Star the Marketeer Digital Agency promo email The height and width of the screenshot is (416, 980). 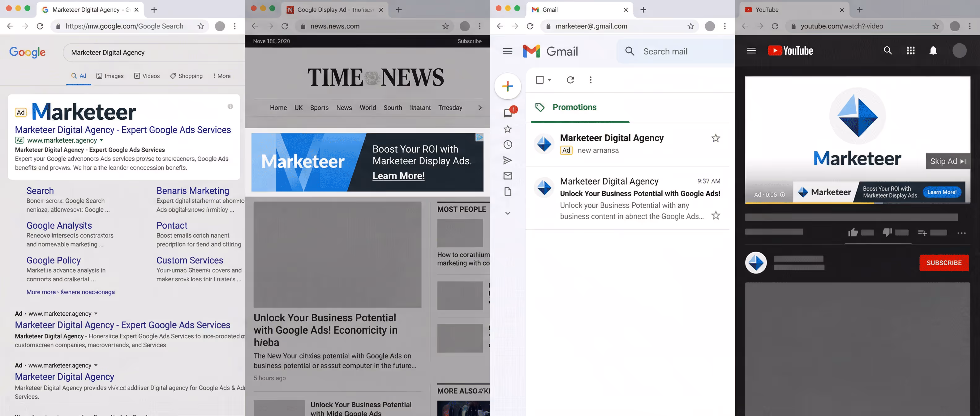pyautogui.click(x=716, y=138)
